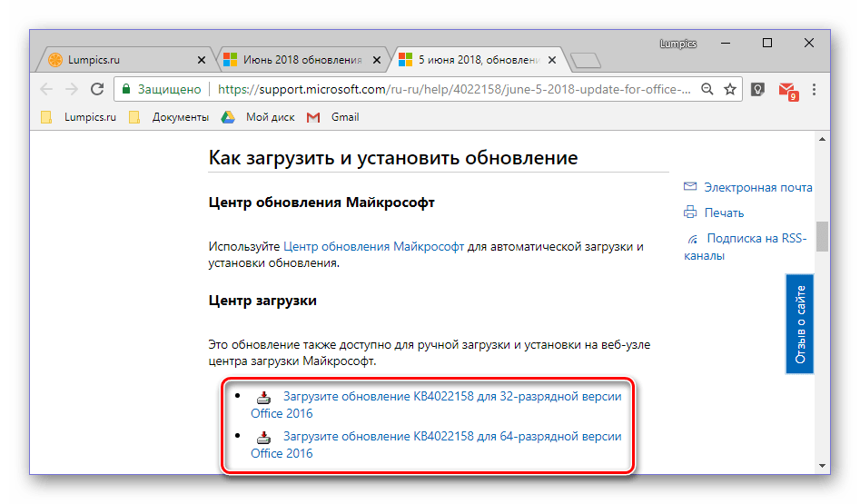Open the Отзыв о сайте feedback button
This screenshot has width=860, height=504.
[x=800, y=324]
